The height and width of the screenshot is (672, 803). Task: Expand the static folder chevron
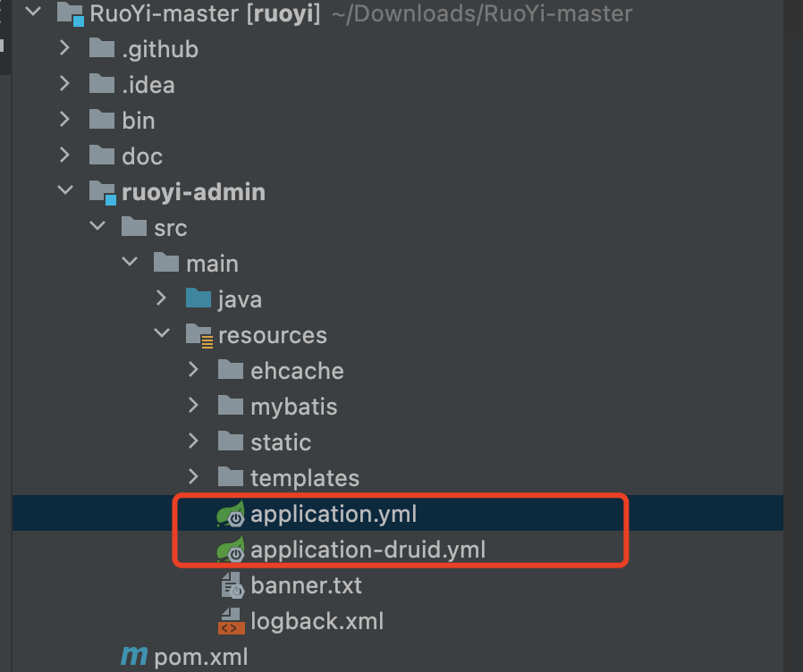pos(193,441)
